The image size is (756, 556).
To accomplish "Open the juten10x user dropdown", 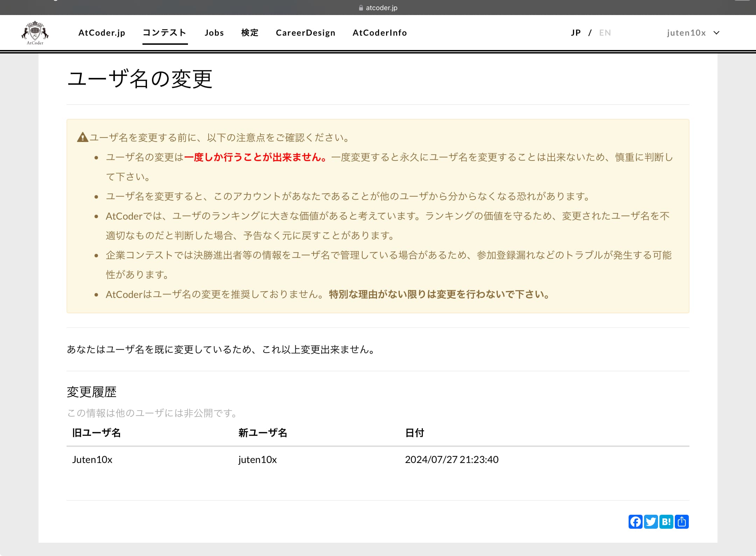I will (x=693, y=33).
